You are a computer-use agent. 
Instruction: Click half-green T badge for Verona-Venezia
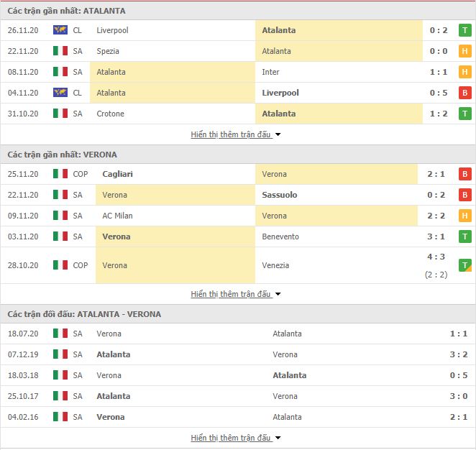click(x=464, y=265)
